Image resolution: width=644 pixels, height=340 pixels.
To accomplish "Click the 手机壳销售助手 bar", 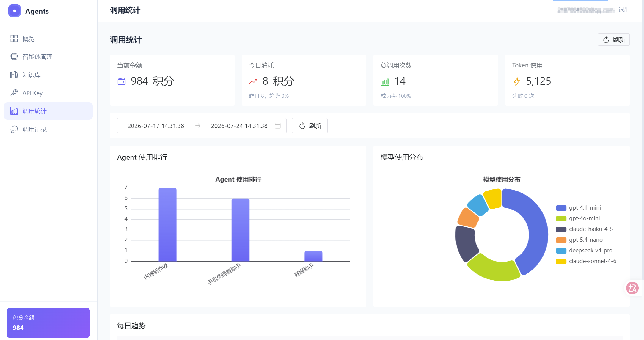I will tap(241, 230).
